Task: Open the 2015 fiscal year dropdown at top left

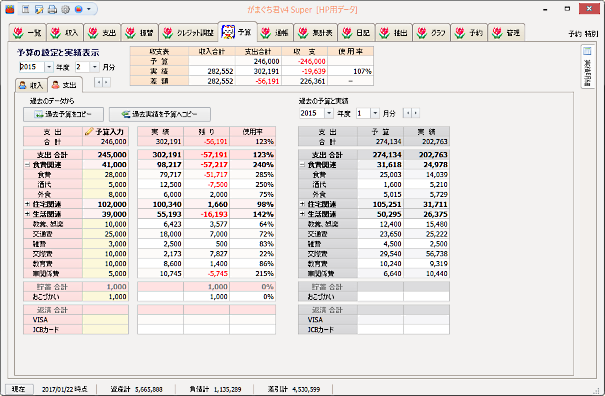Action: coord(49,67)
